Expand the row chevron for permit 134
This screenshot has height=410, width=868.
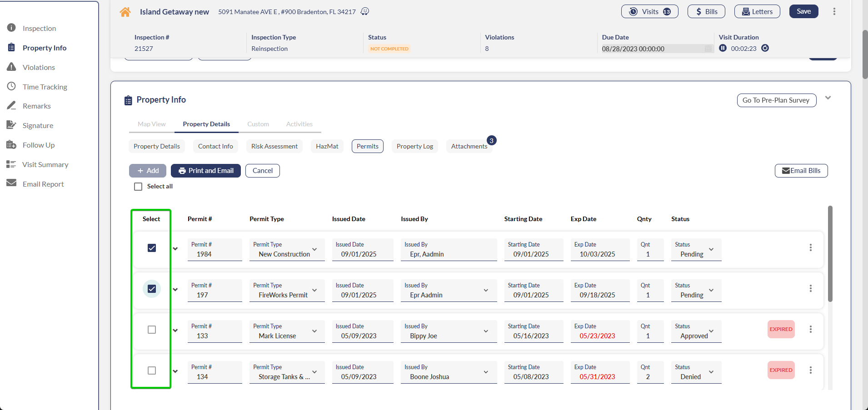pyautogui.click(x=175, y=371)
